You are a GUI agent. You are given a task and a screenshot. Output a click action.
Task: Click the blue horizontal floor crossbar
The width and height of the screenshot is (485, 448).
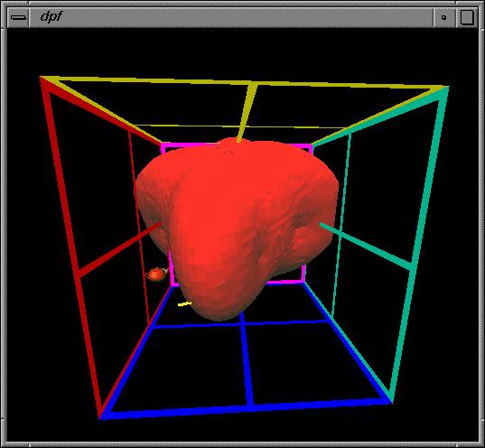tap(241, 323)
